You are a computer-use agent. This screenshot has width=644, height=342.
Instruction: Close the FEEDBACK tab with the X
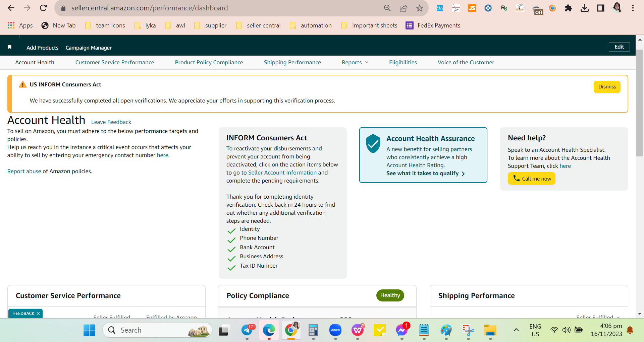coord(38,314)
